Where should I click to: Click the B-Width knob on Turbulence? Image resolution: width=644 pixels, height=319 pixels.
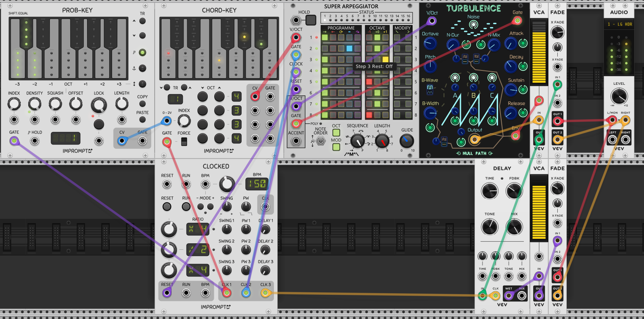click(430, 113)
